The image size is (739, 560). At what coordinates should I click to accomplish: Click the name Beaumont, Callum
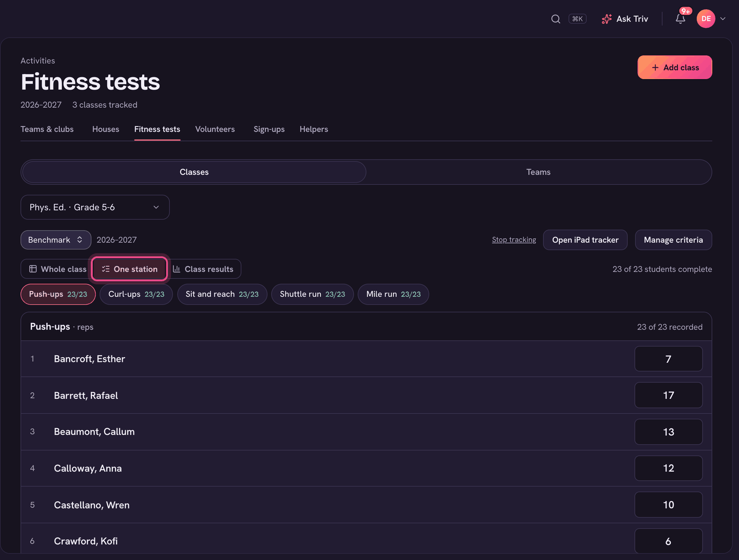click(x=94, y=432)
